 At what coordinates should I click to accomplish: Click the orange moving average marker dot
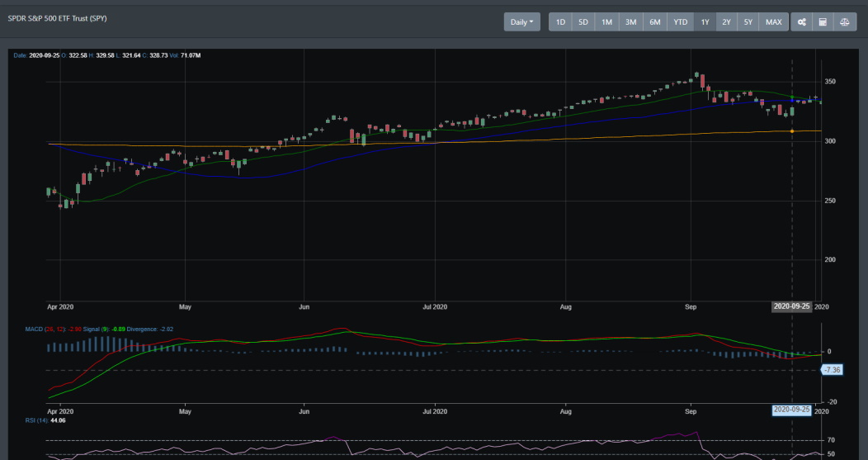792,131
